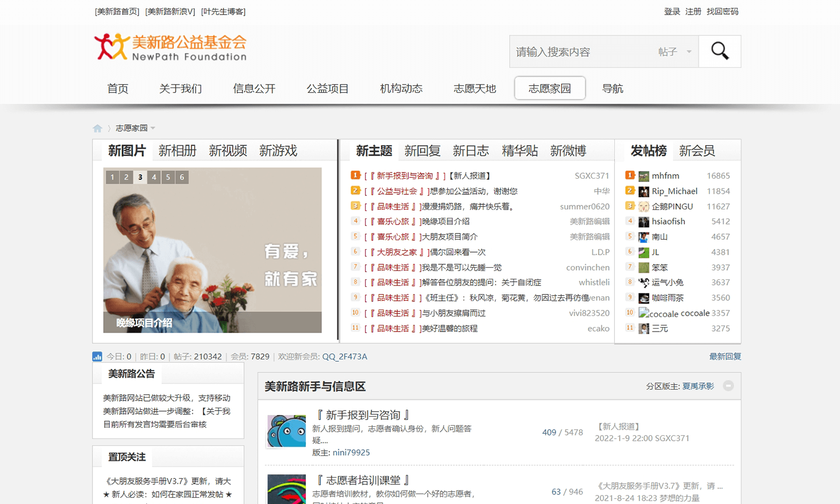Show slide 4 in image carousel

pyautogui.click(x=154, y=177)
